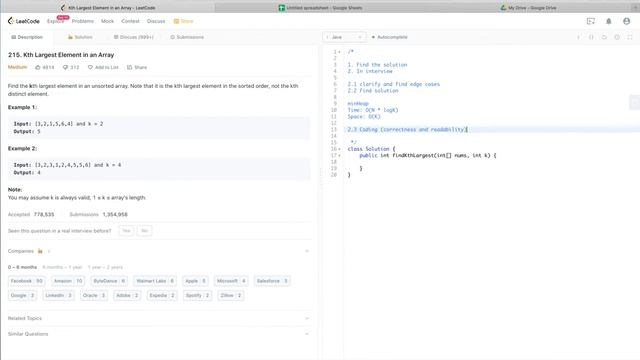640x360 pixels.
Task: Open the Discuss (999+) tab
Action: click(133, 37)
